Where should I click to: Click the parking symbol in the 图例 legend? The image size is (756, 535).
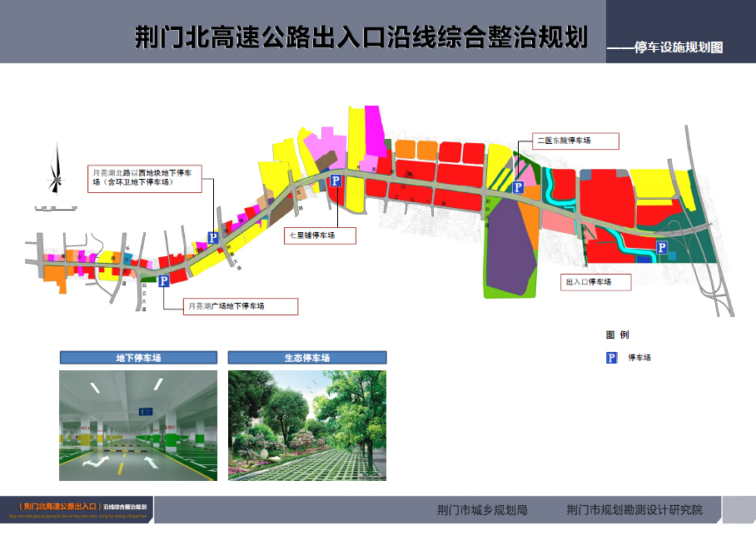(611, 358)
